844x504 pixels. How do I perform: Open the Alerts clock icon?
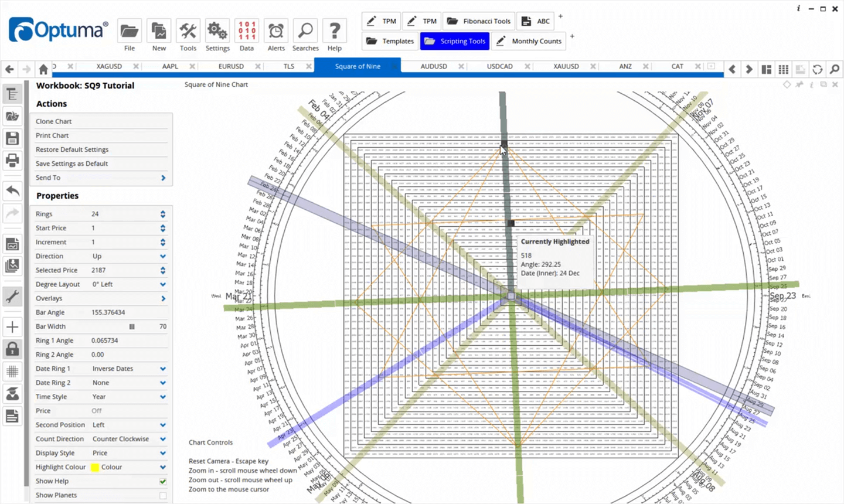click(x=276, y=31)
